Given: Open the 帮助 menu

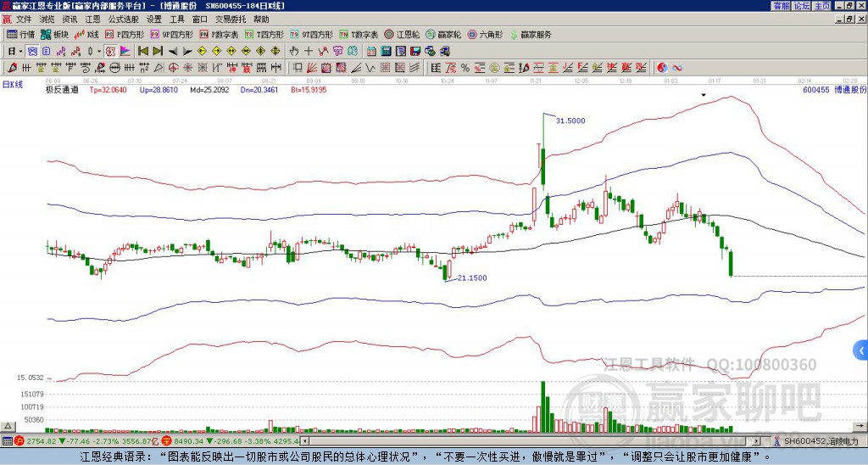Looking at the screenshot, I should [261, 20].
